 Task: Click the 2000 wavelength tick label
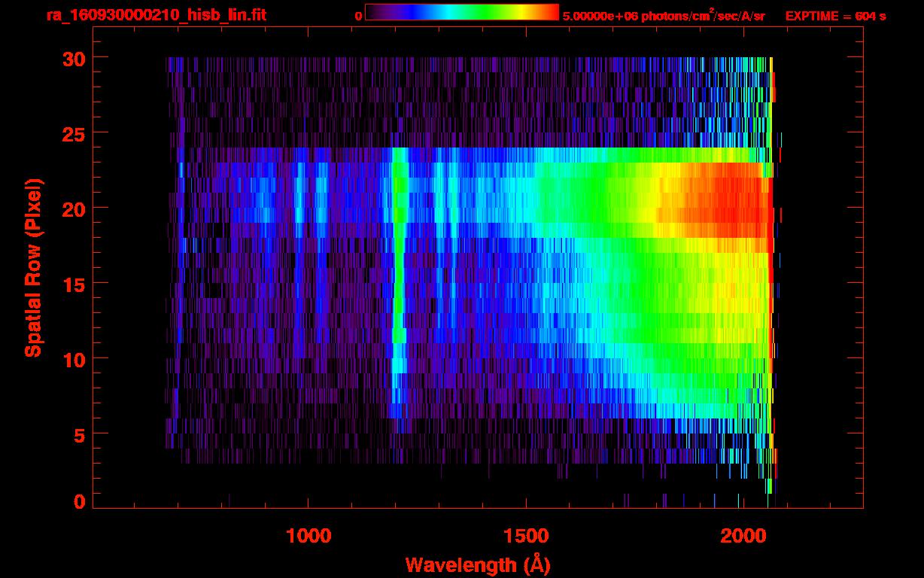click(x=743, y=535)
